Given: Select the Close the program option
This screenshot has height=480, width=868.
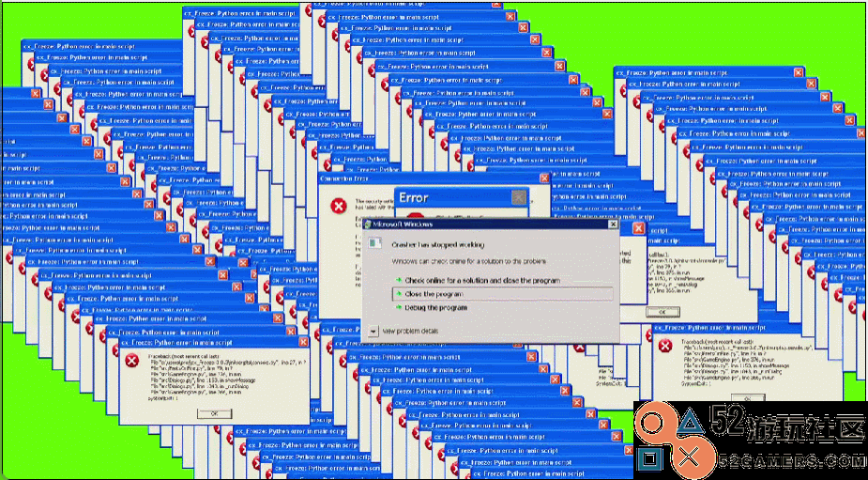Looking at the screenshot, I should tap(503, 294).
